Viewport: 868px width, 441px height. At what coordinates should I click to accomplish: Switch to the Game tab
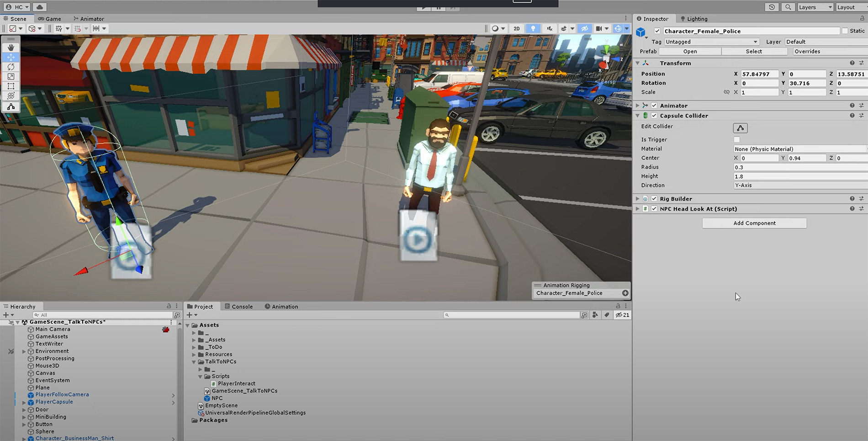(50, 19)
